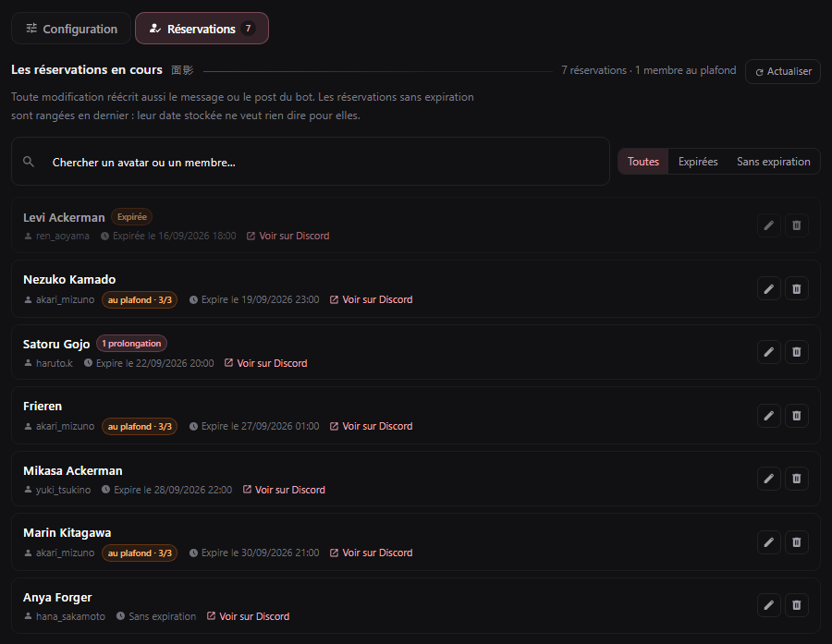Open Levi Ackerman's Voir sur Discord link

point(288,236)
